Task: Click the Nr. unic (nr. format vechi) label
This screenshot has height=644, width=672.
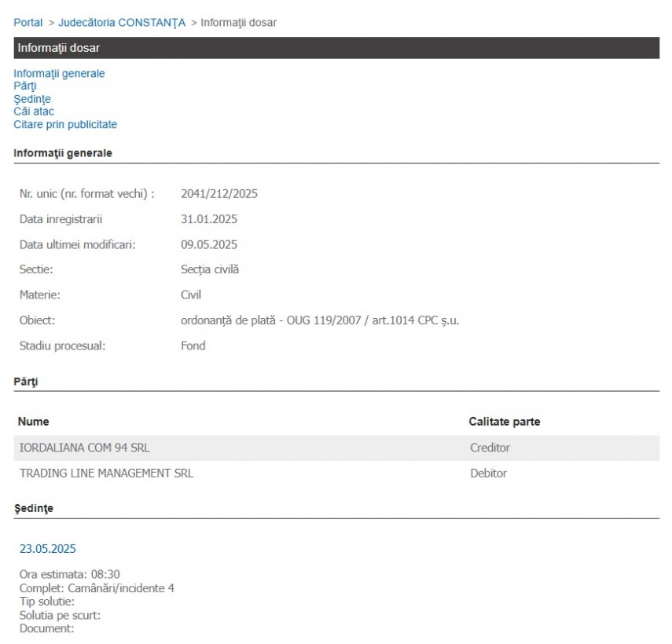Action: [87, 193]
